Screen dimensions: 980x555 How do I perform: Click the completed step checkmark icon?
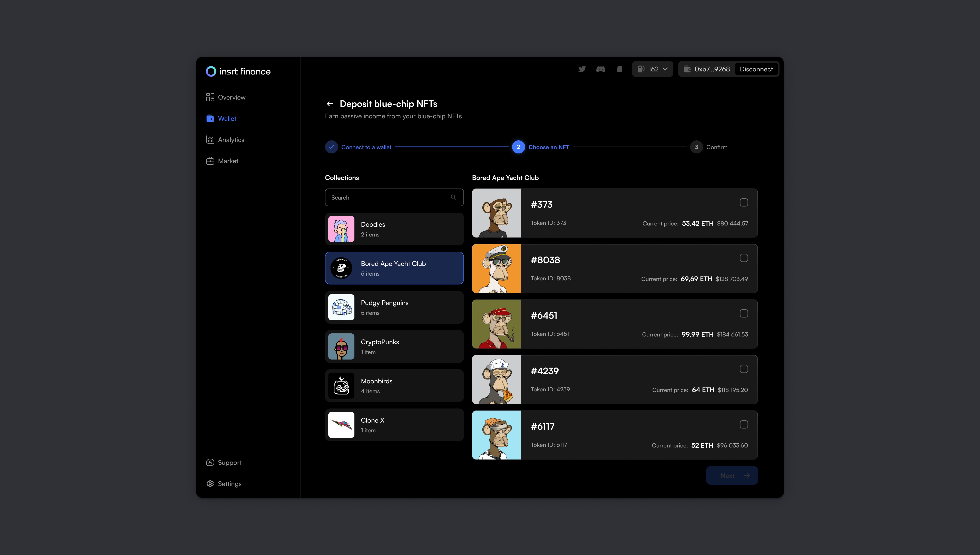331,147
